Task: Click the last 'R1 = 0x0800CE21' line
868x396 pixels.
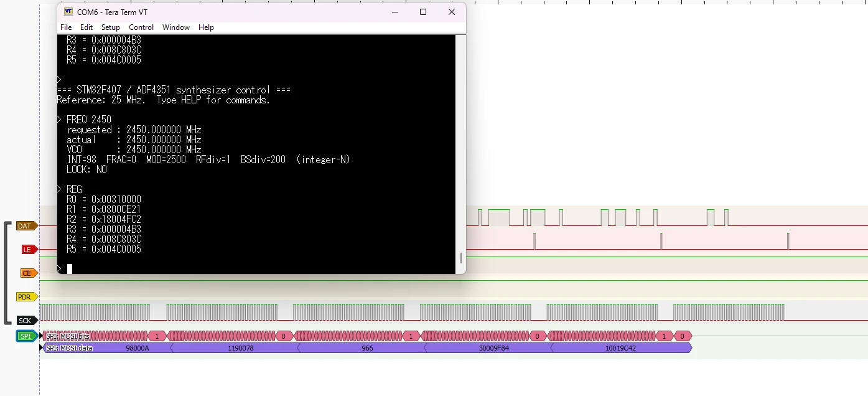Action: point(104,209)
